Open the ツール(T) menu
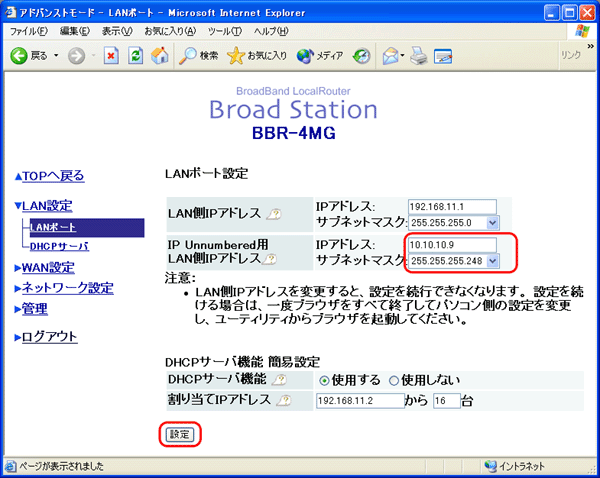The image size is (600, 478). pyautogui.click(x=225, y=31)
